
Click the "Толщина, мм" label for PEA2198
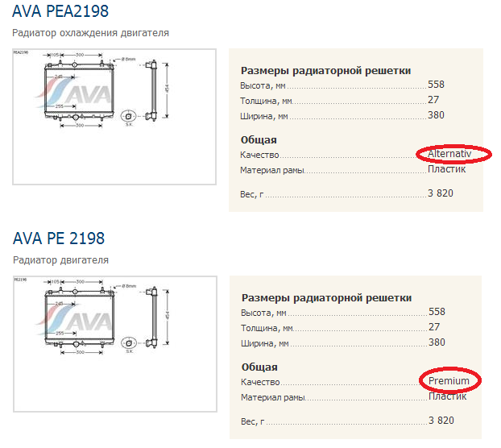266,101
